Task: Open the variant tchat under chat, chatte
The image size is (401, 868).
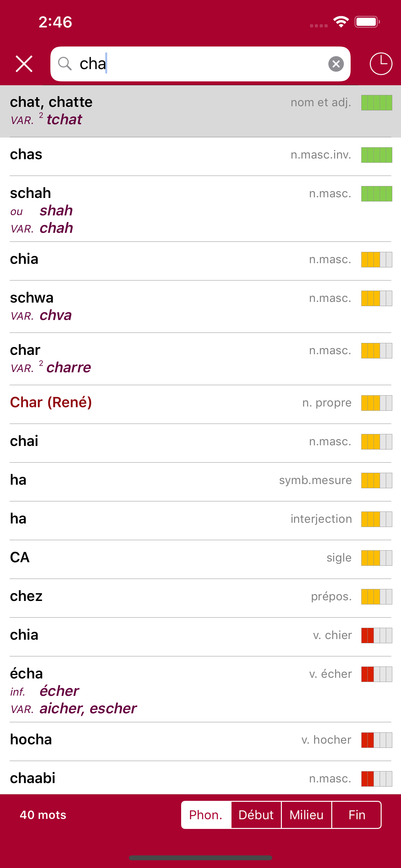Action: [64, 119]
